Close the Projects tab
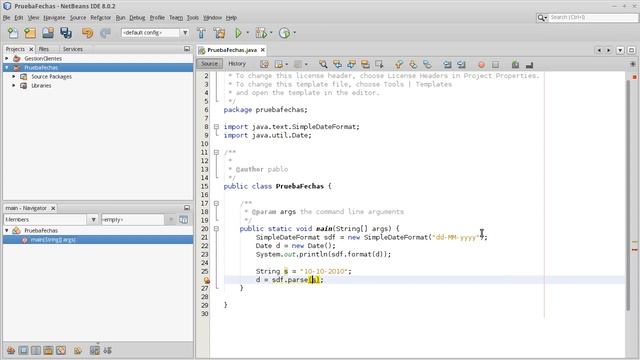The image size is (640, 360). pos(31,49)
